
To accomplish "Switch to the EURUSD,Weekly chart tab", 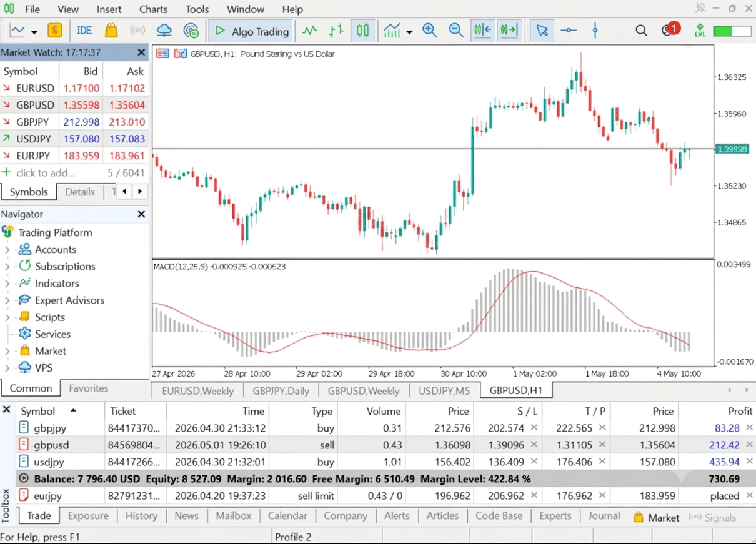I will point(197,391).
